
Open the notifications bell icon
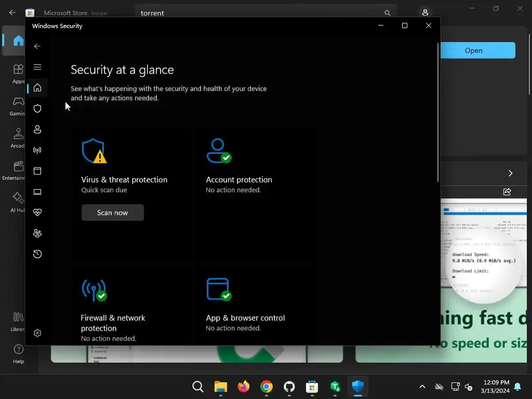tap(518, 387)
